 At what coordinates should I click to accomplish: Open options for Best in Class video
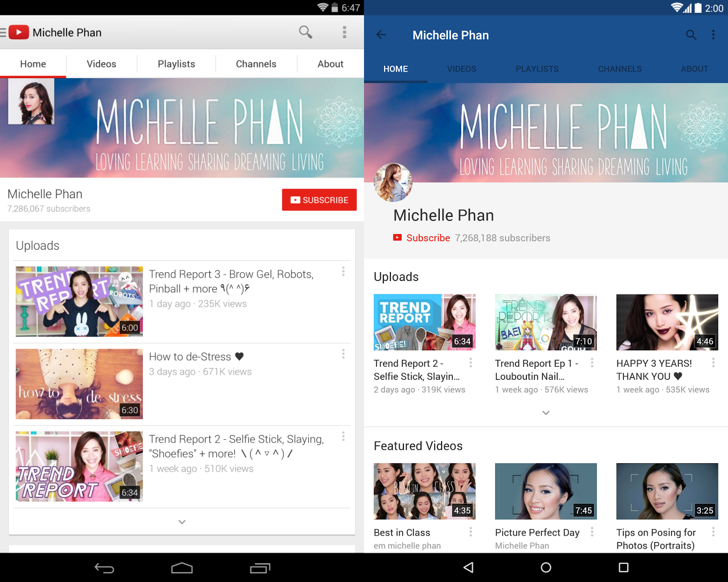(470, 531)
